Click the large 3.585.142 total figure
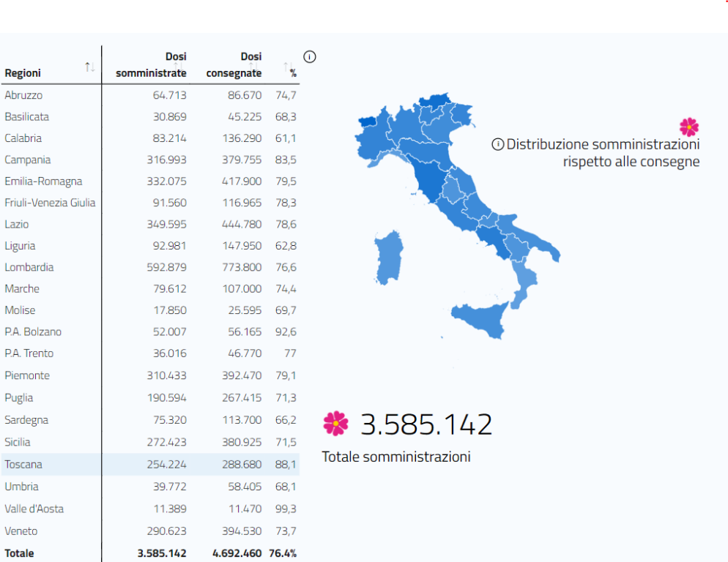The image size is (728, 562). click(x=426, y=424)
